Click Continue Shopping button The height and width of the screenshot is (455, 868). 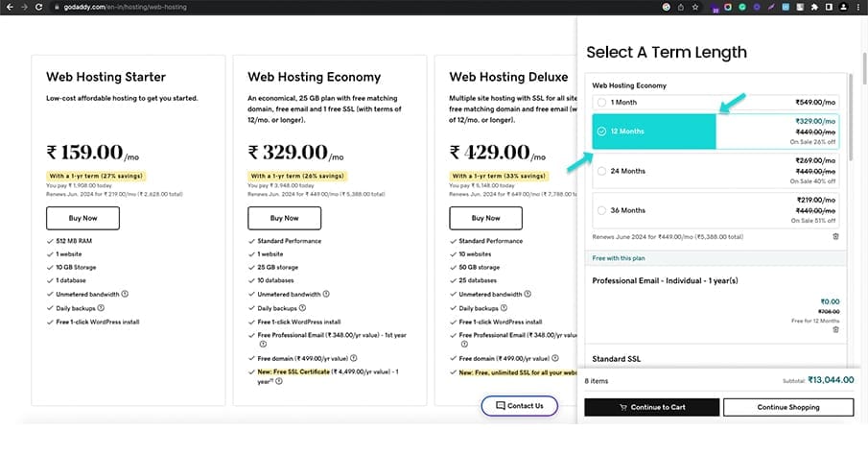[x=787, y=407]
